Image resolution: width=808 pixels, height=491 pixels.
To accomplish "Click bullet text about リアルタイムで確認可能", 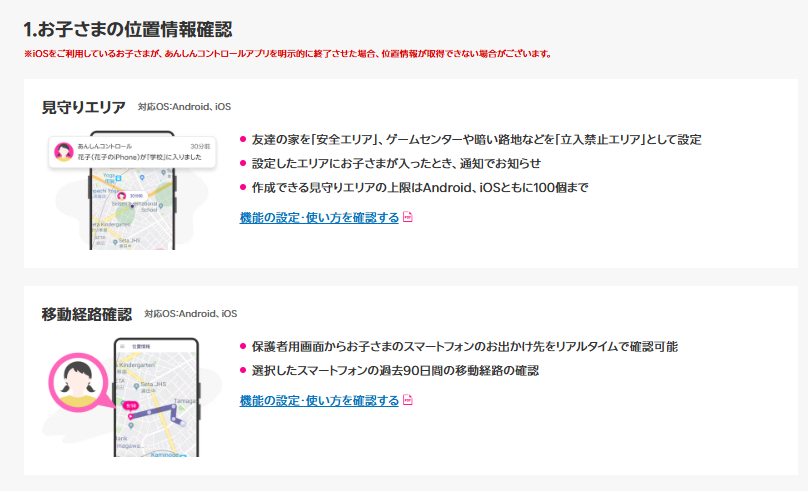I will click(x=464, y=347).
